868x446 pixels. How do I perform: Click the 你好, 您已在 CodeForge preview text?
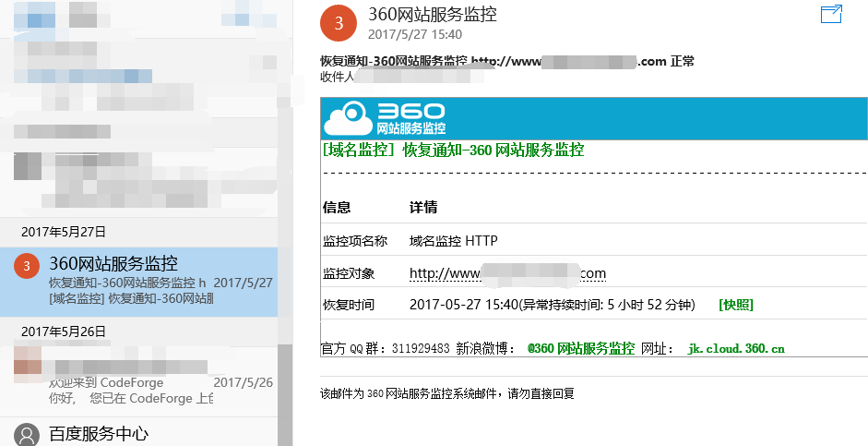[x=131, y=398]
